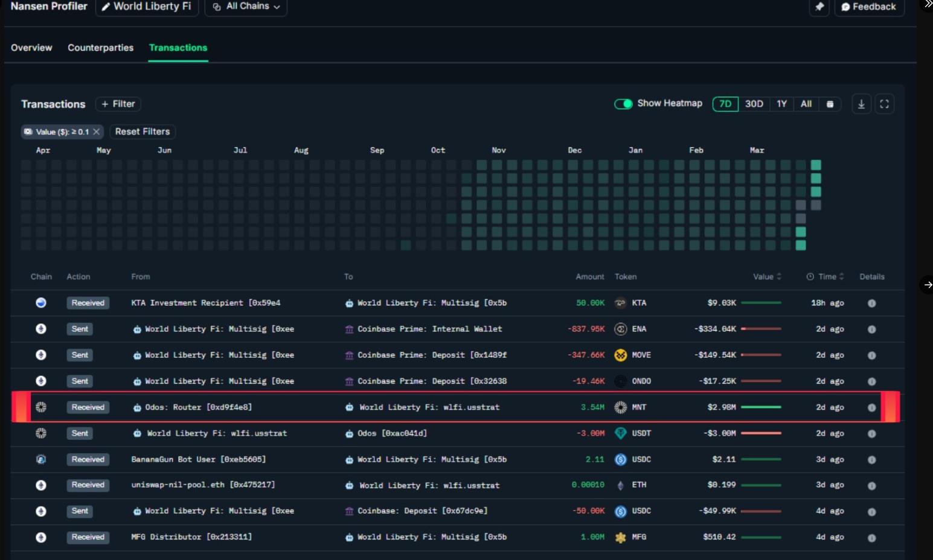933x560 pixels.
Task: Click the chain icon in the MNT row
Action: [x=40, y=407]
